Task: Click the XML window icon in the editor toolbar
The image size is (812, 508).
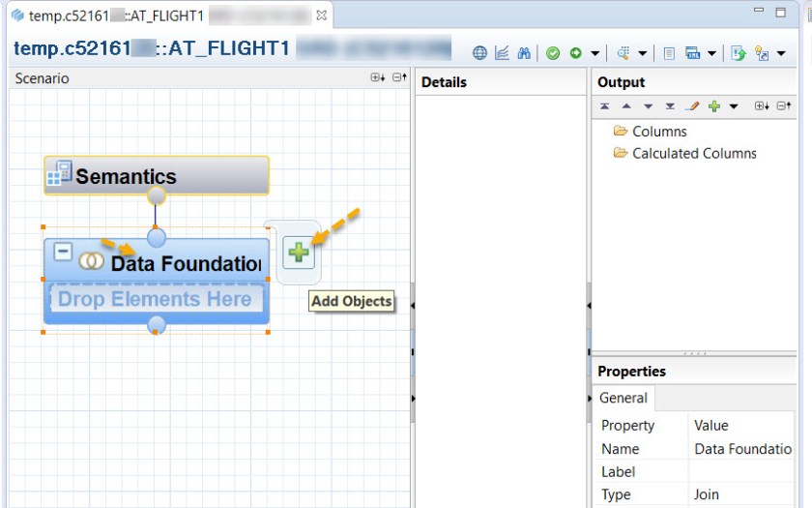Action: click(x=692, y=53)
